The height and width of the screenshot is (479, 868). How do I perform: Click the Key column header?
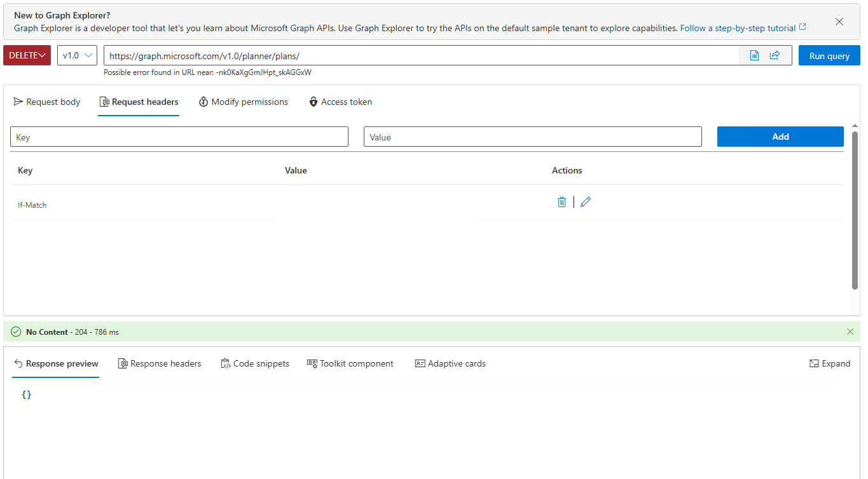click(x=25, y=170)
